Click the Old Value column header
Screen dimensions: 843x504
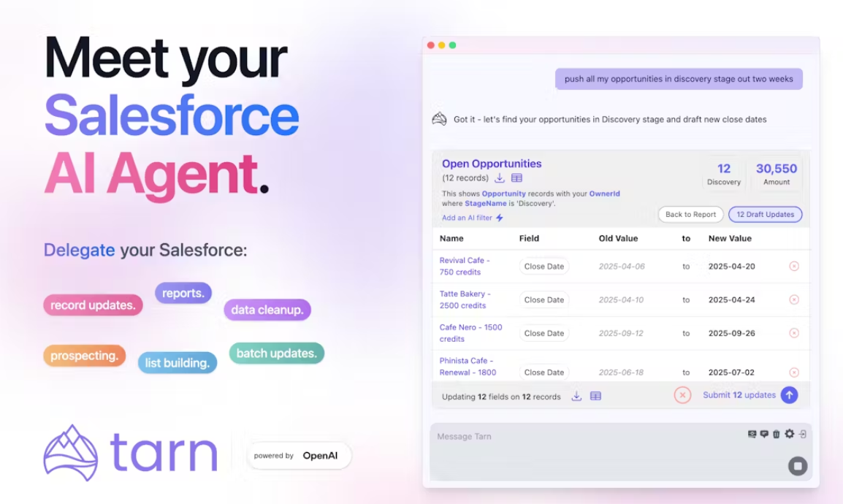click(618, 238)
